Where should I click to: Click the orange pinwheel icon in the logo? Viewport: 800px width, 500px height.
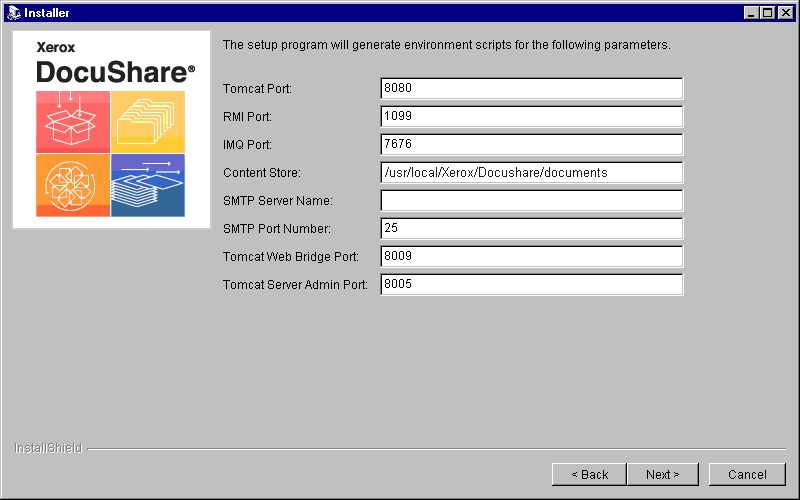(73, 186)
